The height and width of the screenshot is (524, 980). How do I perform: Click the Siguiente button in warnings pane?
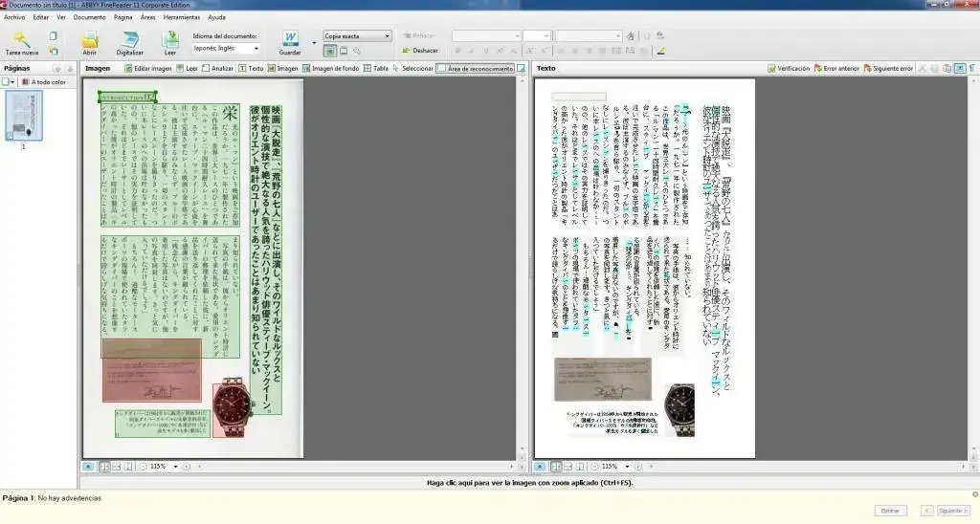point(952,511)
